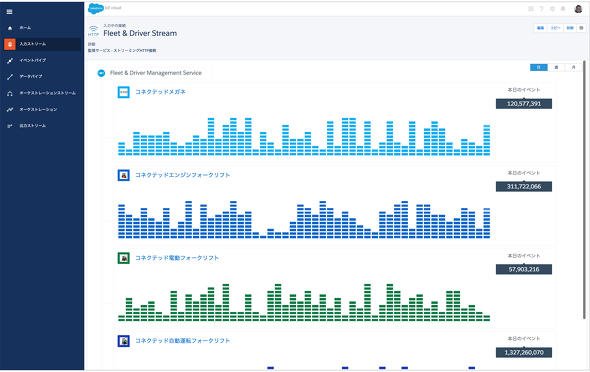The image size is (590, 372).
Task: Click the 削除 button
Action: (570, 28)
